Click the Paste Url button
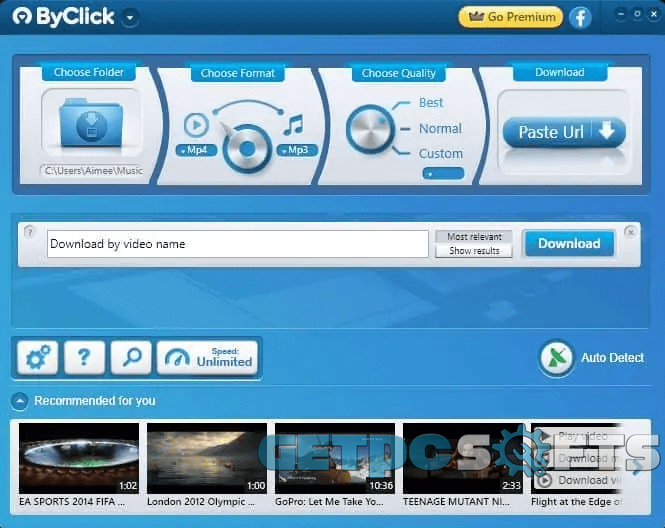 [x=564, y=132]
